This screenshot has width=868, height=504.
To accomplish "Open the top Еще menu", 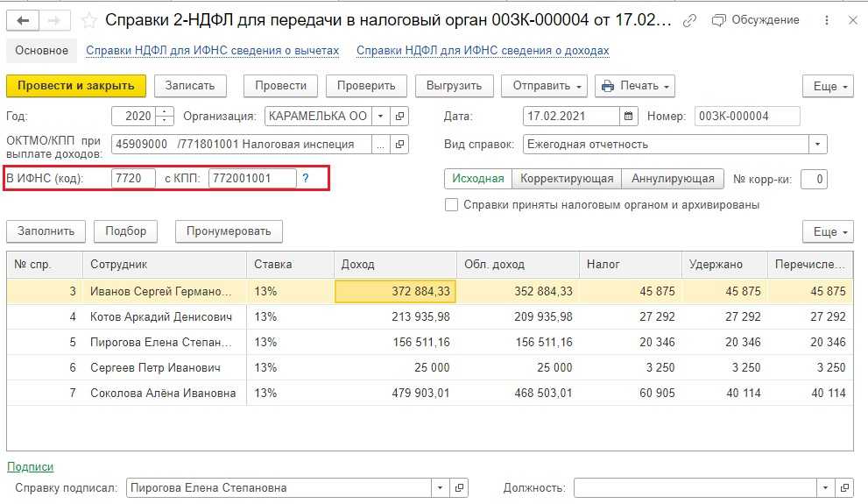I will [x=828, y=87].
